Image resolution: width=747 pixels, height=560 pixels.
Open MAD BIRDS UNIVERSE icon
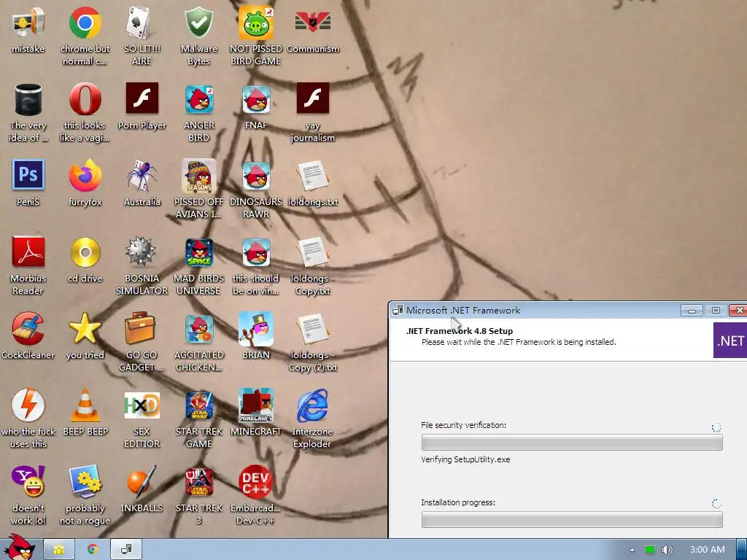point(198,252)
